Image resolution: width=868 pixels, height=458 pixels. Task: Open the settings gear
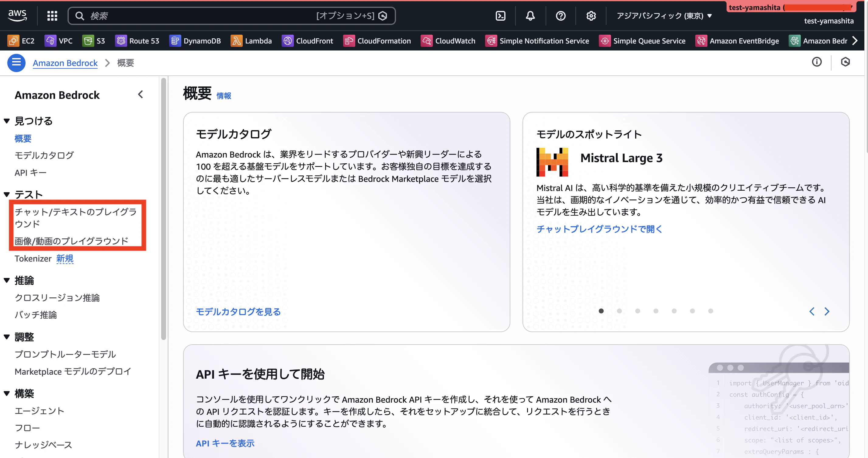point(591,16)
